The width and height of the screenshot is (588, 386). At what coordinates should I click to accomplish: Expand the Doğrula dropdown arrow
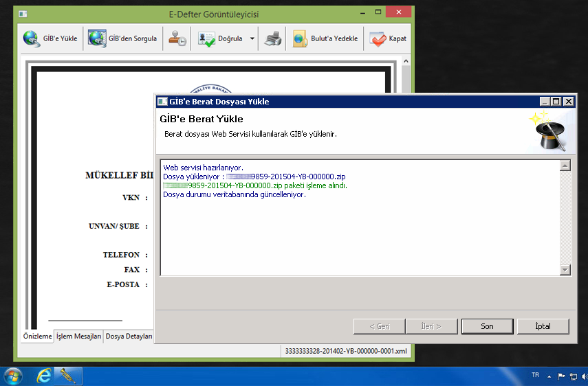coord(252,39)
